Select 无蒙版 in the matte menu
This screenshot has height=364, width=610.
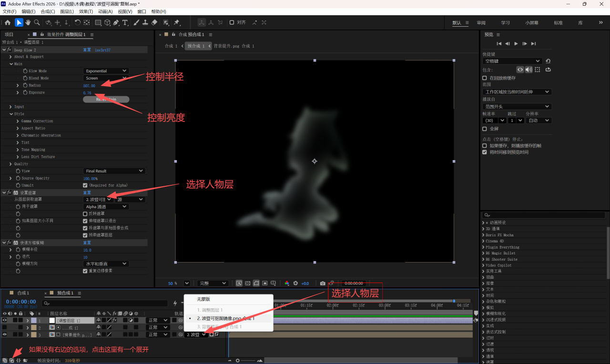[x=203, y=299]
